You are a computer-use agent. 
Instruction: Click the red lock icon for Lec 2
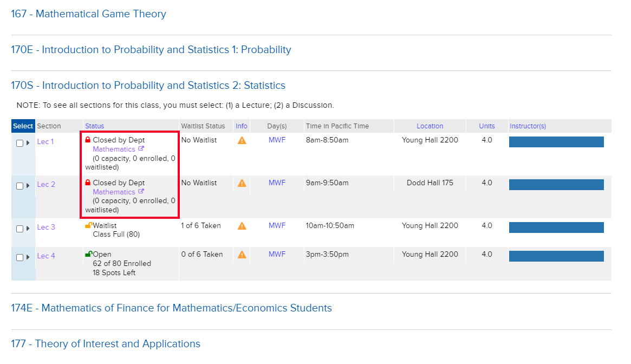88,183
